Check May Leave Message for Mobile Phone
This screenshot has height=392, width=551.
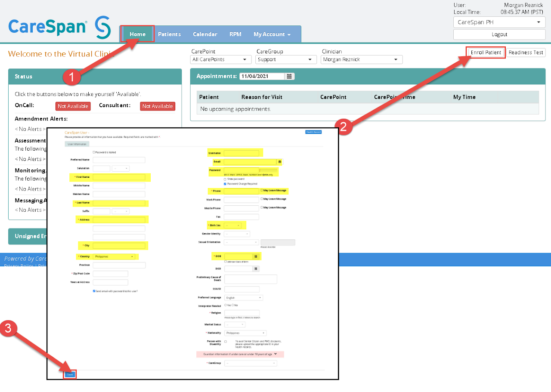(262, 207)
